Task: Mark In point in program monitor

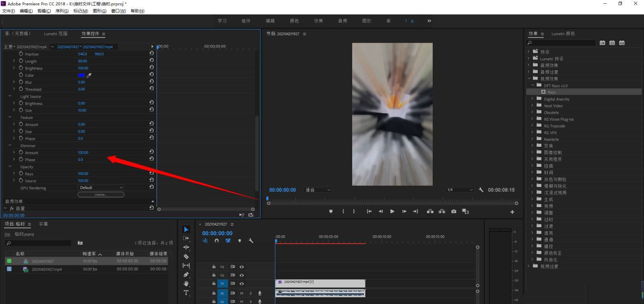Action: point(343,212)
